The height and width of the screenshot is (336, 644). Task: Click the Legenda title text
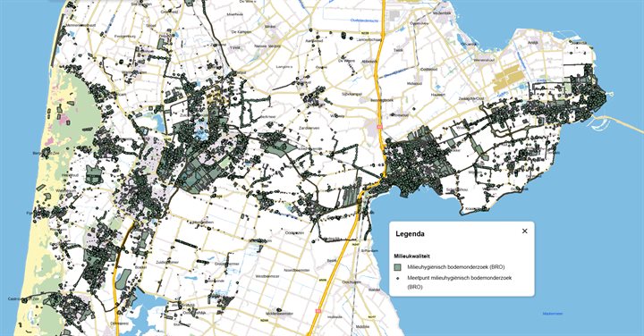coord(410,234)
